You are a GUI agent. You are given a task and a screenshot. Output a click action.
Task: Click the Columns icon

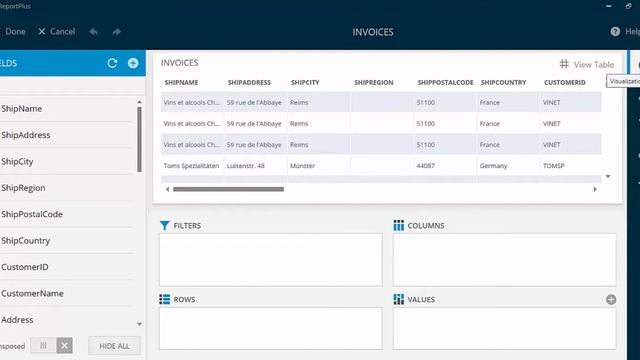click(x=398, y=225)
